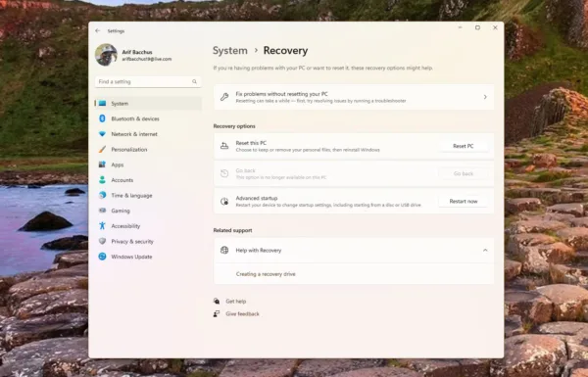Go to Apps settings label
The width and height of the screenshot is (588, 377).
click(118, 165)
